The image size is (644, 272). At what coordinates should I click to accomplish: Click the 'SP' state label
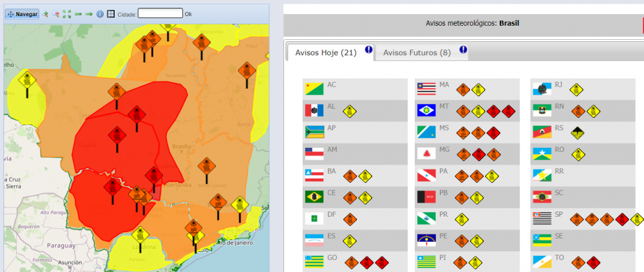(x=558, y=214)
